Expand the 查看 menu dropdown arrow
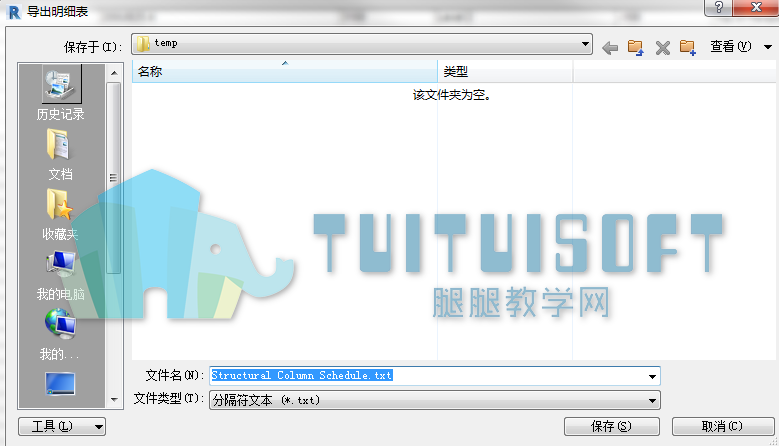 768,47
